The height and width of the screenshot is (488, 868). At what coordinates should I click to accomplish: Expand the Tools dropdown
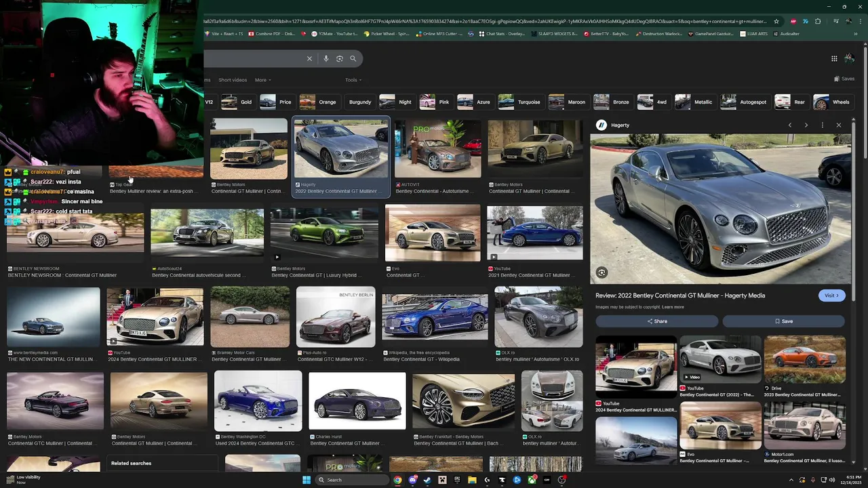[353, 80]
